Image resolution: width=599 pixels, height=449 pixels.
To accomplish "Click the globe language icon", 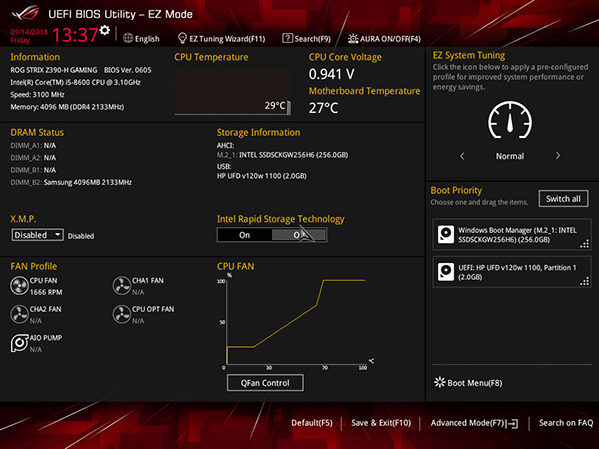I will tap(128, 38).
